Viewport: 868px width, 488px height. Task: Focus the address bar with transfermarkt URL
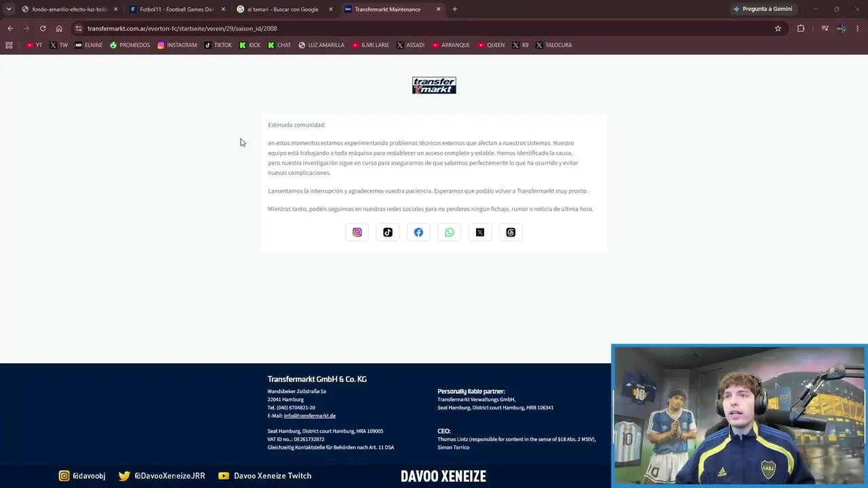[427, 28]
